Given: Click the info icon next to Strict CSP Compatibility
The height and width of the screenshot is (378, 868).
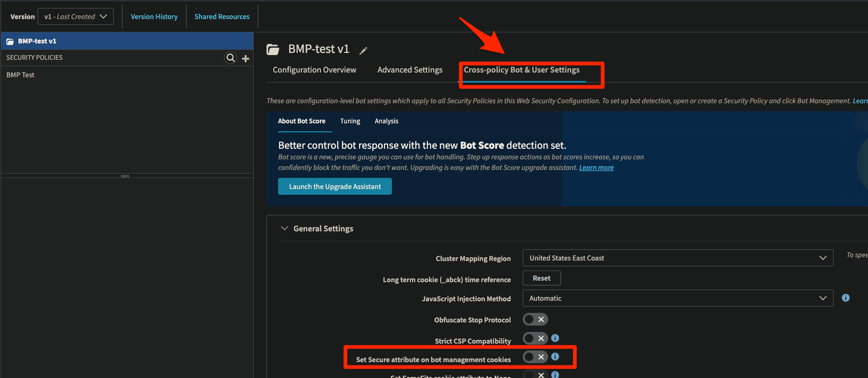Looking at the screenshot, I should [555, 338].
